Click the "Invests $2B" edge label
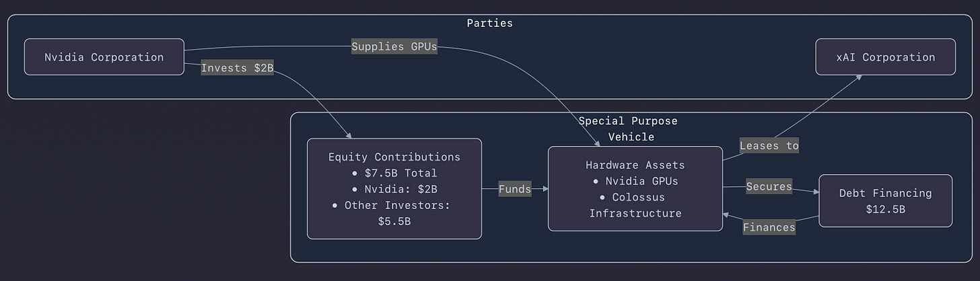The image size is (980, 281). (237, 68)
